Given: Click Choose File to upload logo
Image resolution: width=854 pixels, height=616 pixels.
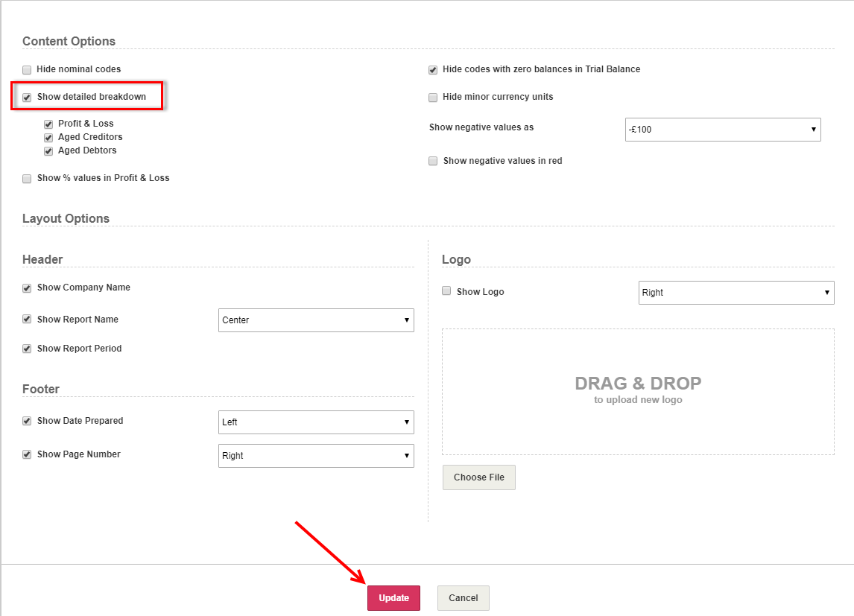Looking at the screenshot, I should 478,477.
